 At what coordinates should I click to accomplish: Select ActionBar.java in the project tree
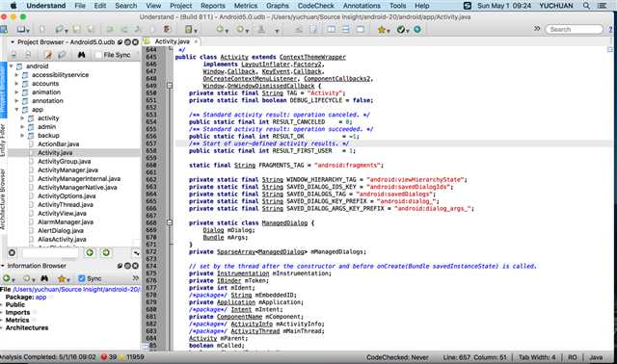pyautogui.click(x=58, y=143)
